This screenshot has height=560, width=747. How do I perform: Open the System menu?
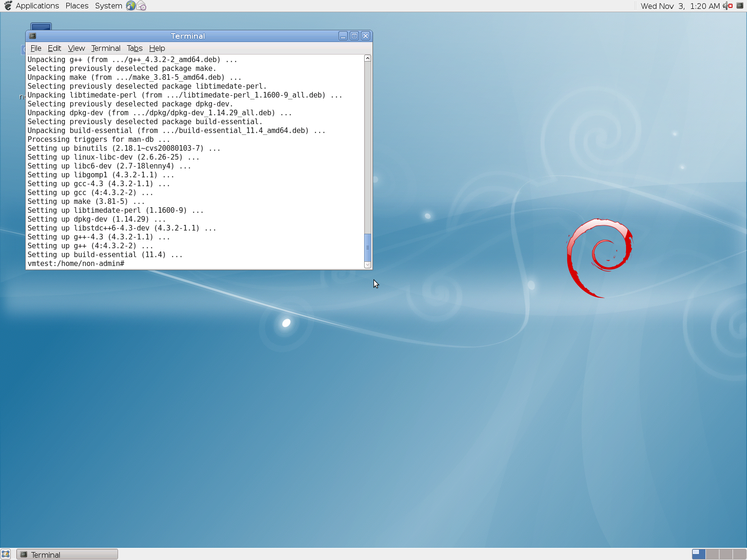click(x=108, y=6)
